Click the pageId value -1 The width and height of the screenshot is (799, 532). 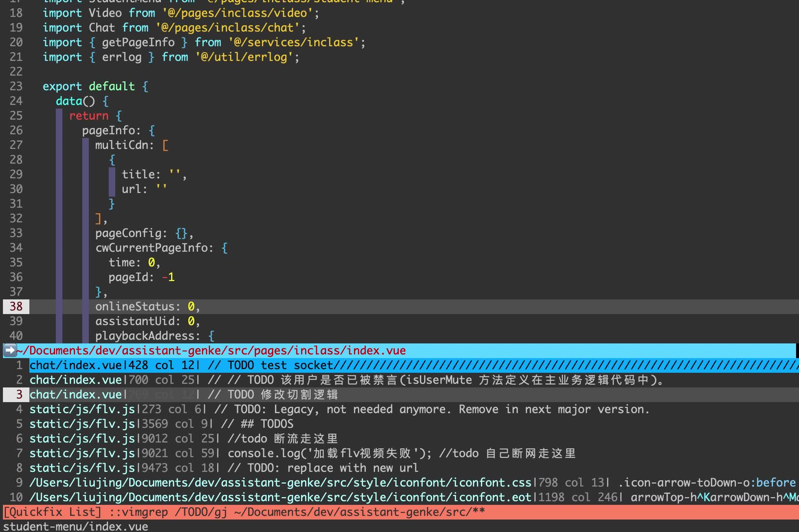pyautogui.click(x=169, y=277)
